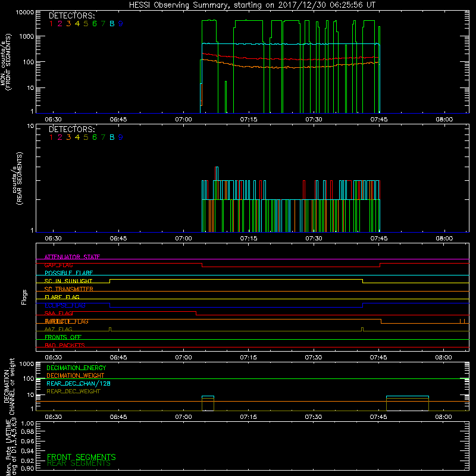Click the REAR_DEC_WEIGHT legend entry
The height and width of the screenshot is (476, 476).
[73, 392]
